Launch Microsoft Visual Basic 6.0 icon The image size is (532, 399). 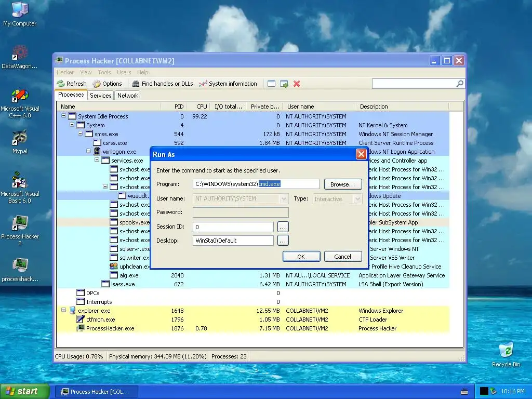tap(20, 188)
